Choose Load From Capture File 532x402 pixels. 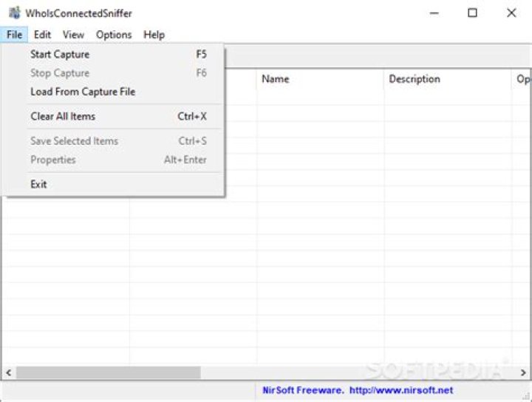click(83, 92)
